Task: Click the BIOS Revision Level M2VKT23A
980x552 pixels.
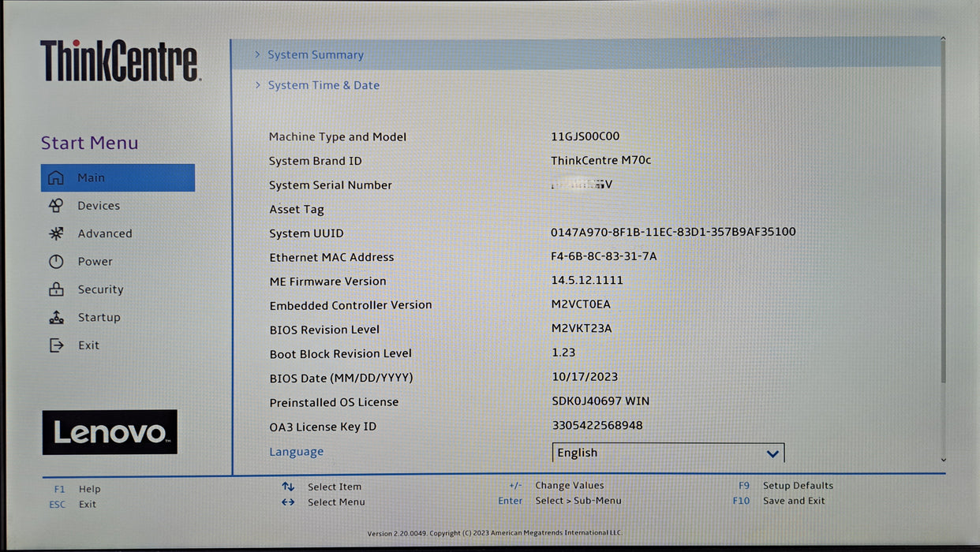Action: point(582,328)
